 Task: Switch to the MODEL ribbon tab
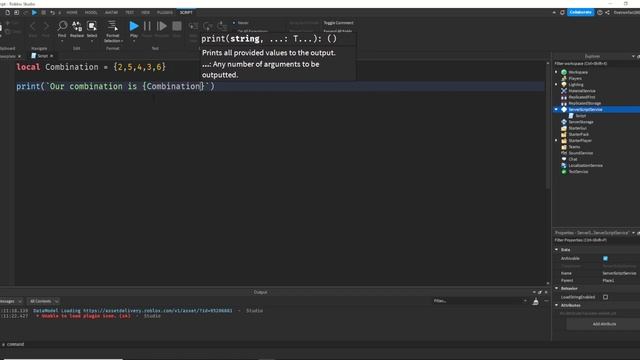click(91, 13)
